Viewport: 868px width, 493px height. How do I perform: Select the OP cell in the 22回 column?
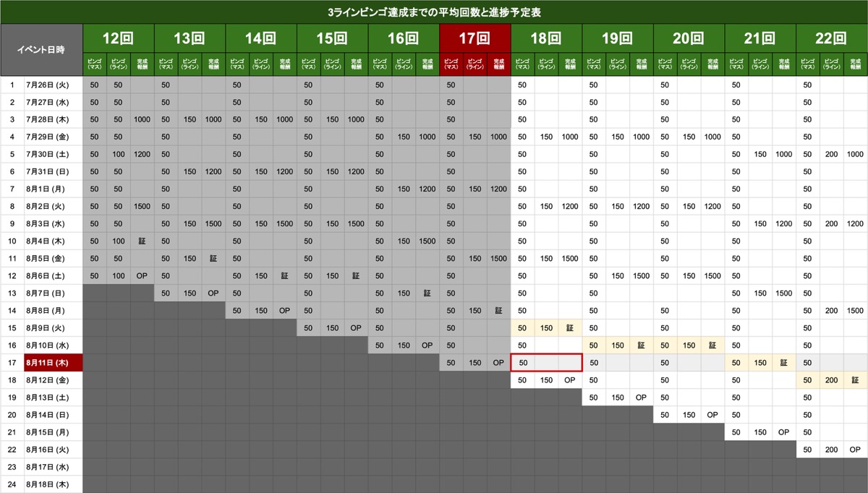point(855,449)
